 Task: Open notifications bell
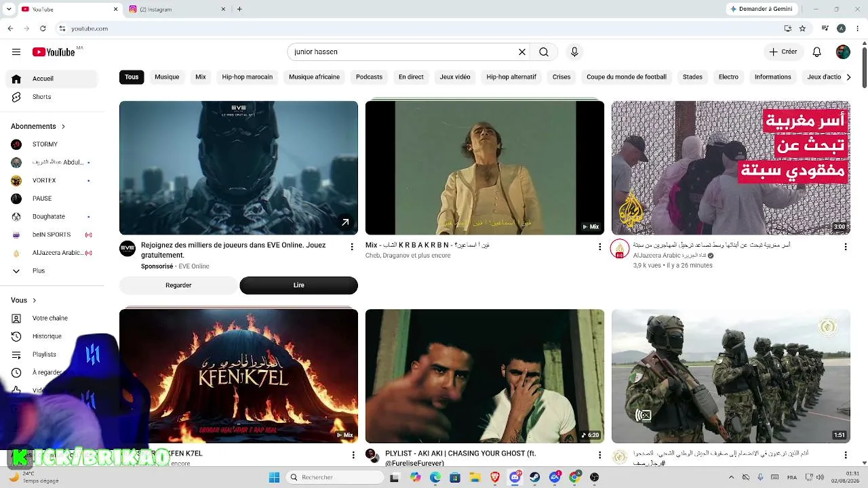[x=817, y=52]
